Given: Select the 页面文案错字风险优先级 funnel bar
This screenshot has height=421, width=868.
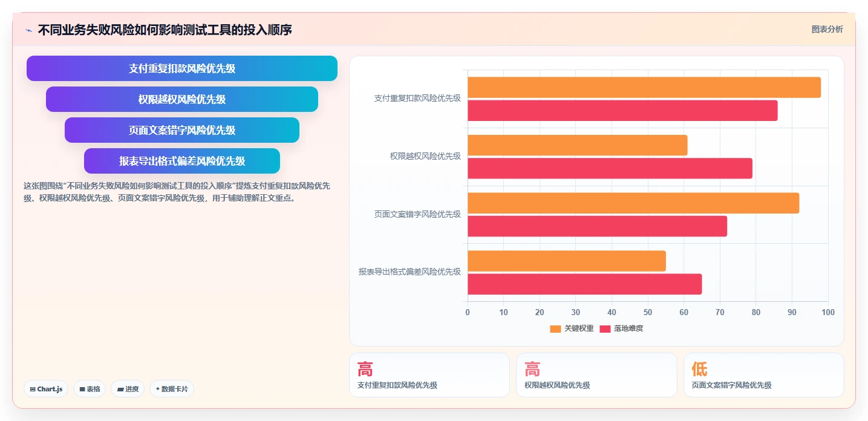Looking at the screenshot, I should [182, 130].
